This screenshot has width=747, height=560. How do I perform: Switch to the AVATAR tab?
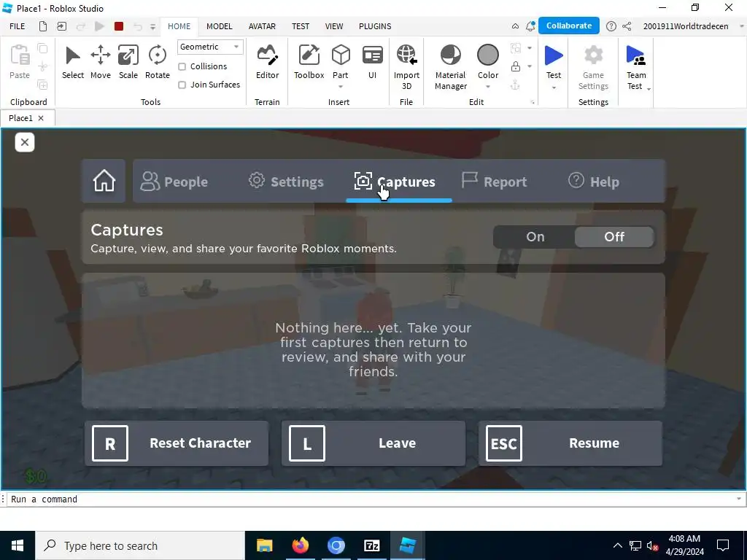[x=262, y=26]
